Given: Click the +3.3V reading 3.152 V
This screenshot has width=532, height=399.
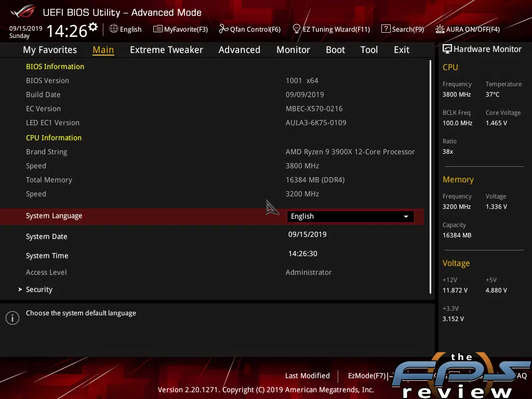Looking at the screenshot, I should (453, 318).
